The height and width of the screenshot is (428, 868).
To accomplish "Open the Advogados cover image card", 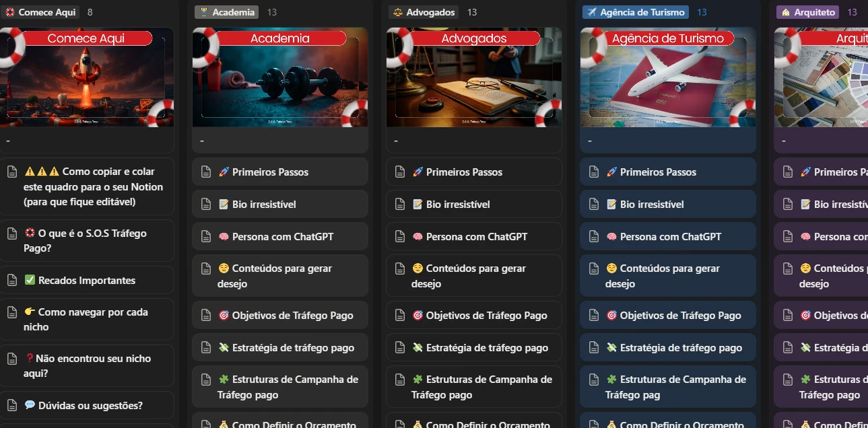I will (474, 90).
